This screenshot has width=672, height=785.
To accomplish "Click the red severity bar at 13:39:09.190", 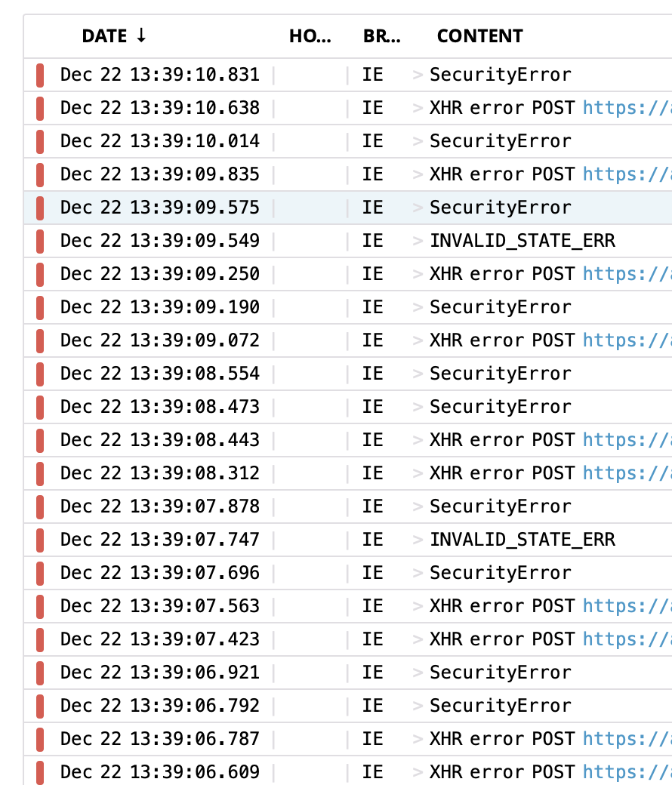I will click(x=39, y=306).
